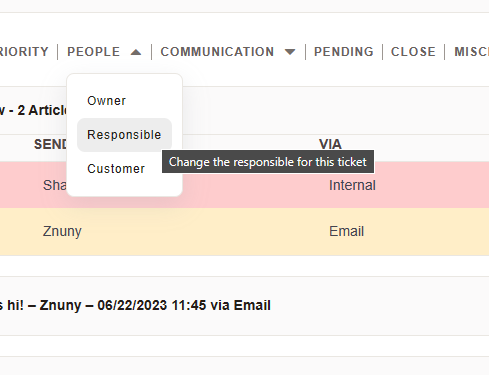The image size is (489, 375).
Task: Collapse the People menu arrow
Action: (136, 52)
